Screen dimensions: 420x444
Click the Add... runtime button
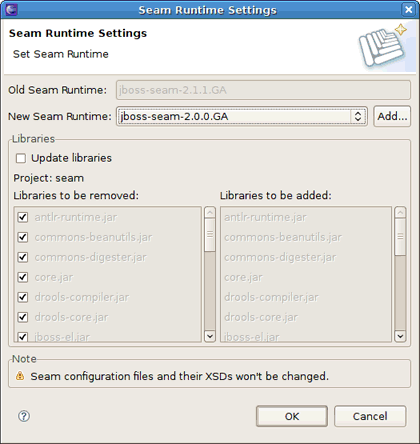[392, 116]
